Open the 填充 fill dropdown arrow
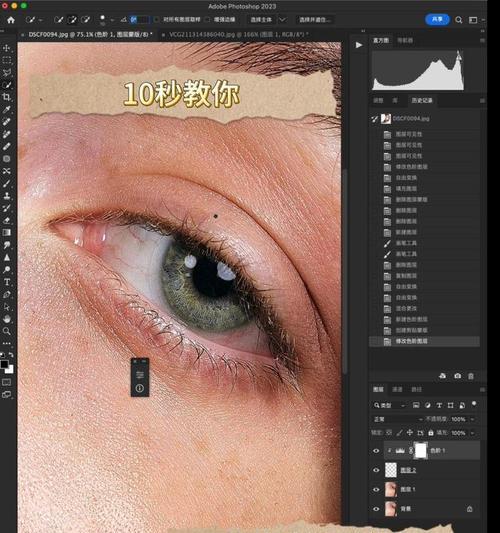Viewport: 500px width, 533px height. (472, 433)
